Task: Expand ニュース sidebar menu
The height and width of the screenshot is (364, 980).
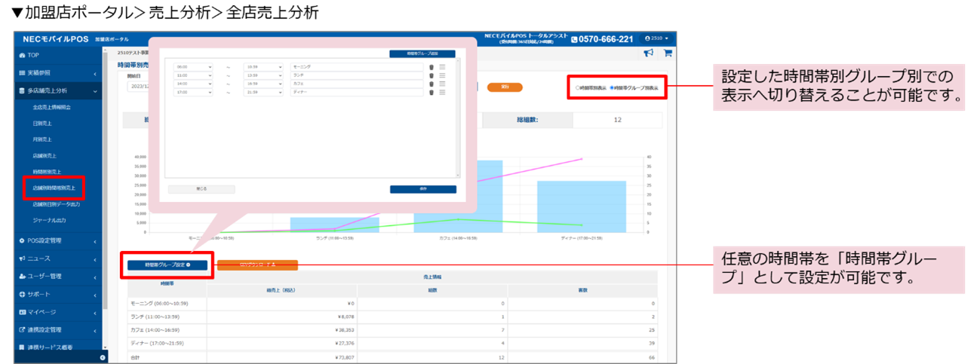Action: click(x=58, y=258)
